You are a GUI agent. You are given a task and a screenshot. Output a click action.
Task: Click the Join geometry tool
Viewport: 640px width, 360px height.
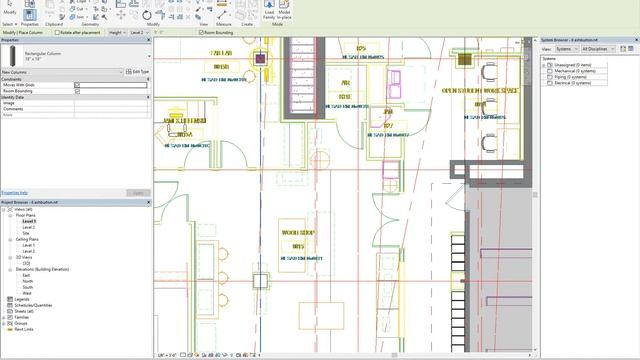(x=73, y=17)
